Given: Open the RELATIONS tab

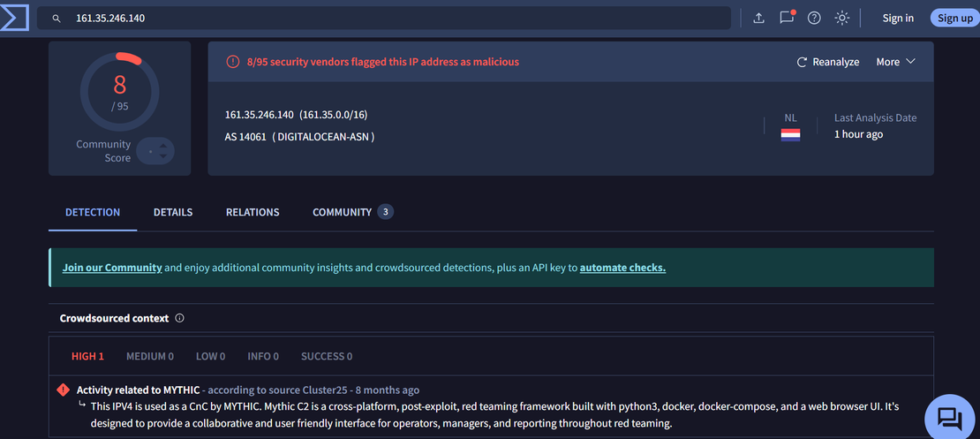Looking at the screenshot, I should [x=253, y=212].
